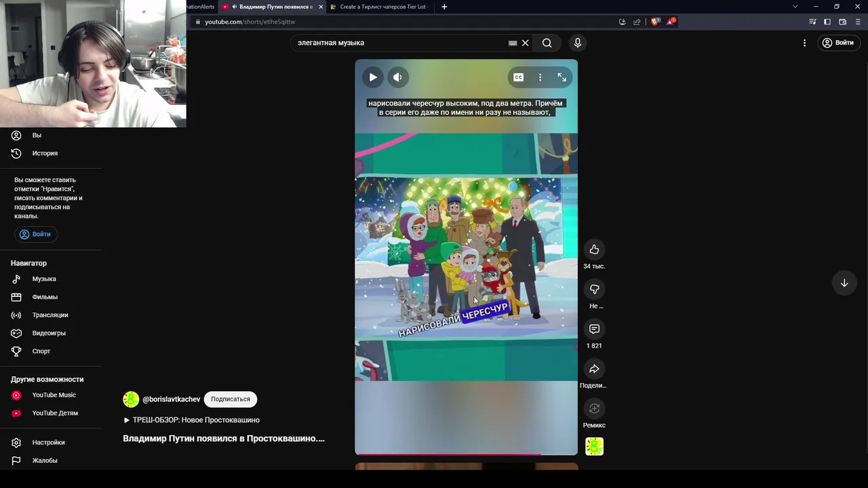
Task: Submit search with magnifier button
Action: click(x=547, y=43)
